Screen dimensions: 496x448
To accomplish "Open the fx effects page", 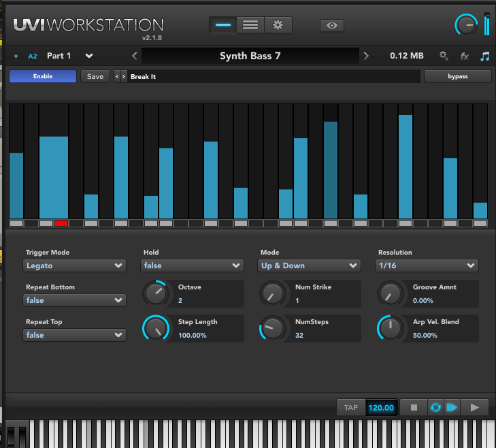I will (464, 57).
